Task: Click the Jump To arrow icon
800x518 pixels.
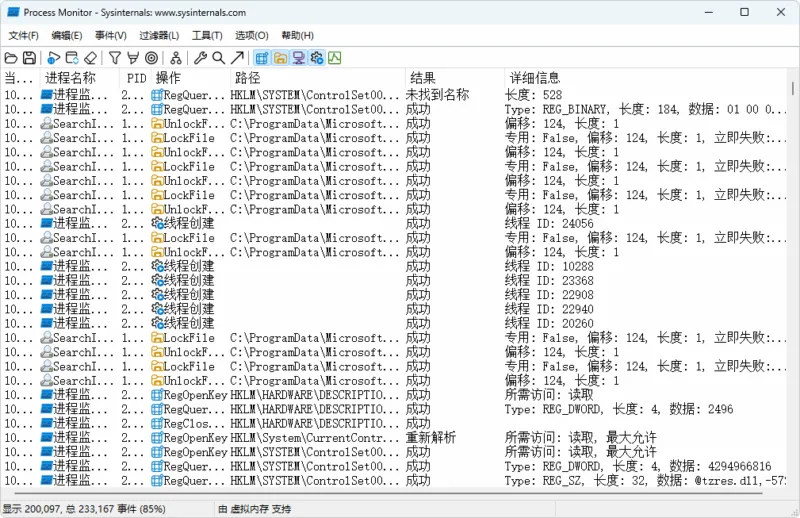Action: coord(237,58)
